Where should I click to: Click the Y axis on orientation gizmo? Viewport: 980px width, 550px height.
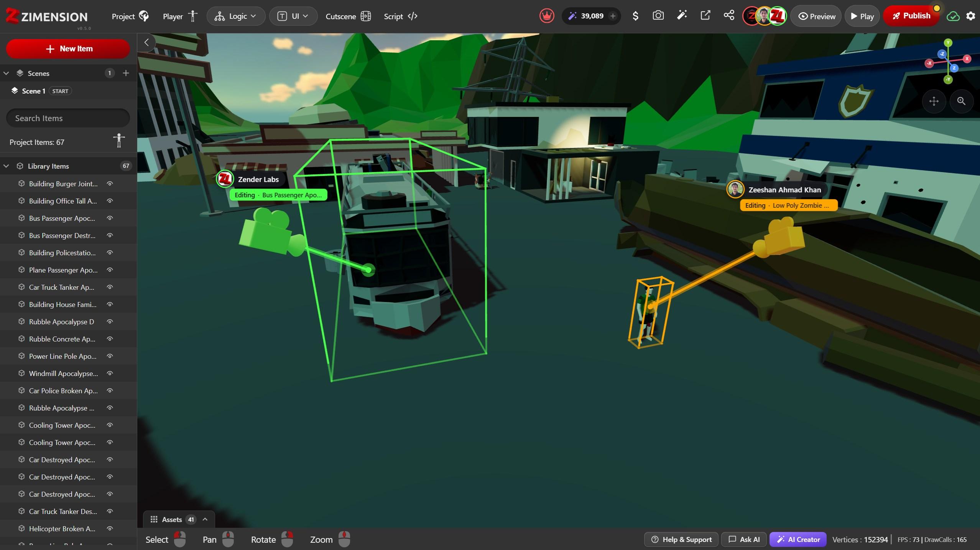click(x=948, y=43)
